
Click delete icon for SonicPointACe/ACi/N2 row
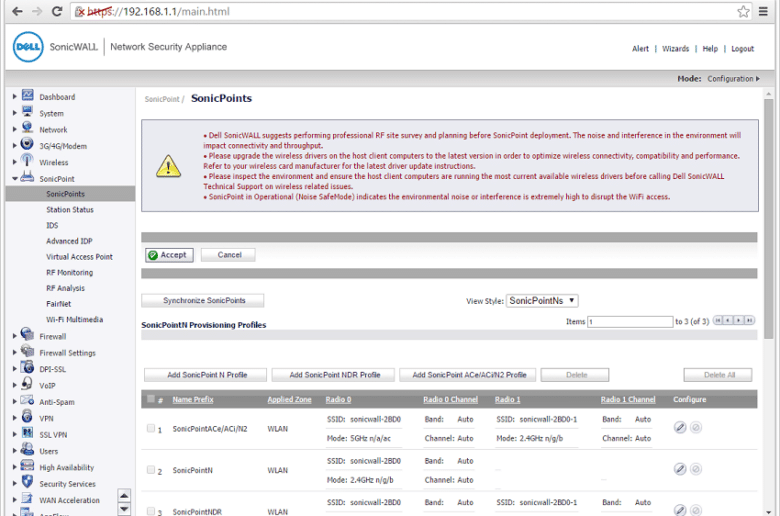[696, 427]
